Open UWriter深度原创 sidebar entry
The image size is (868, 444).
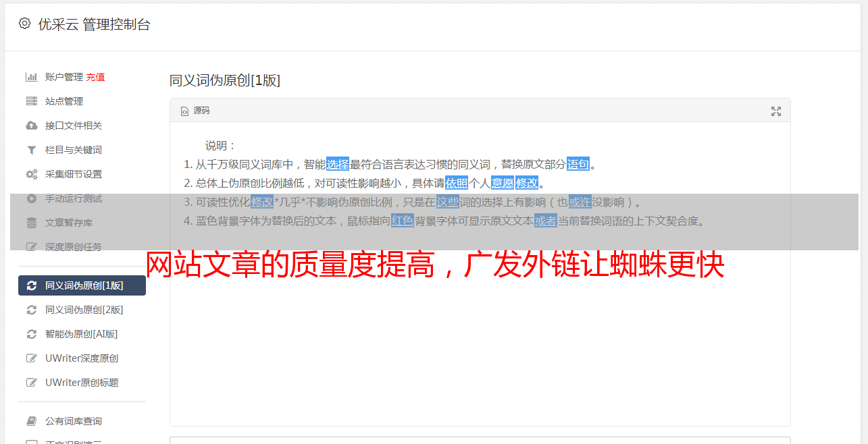82,358
